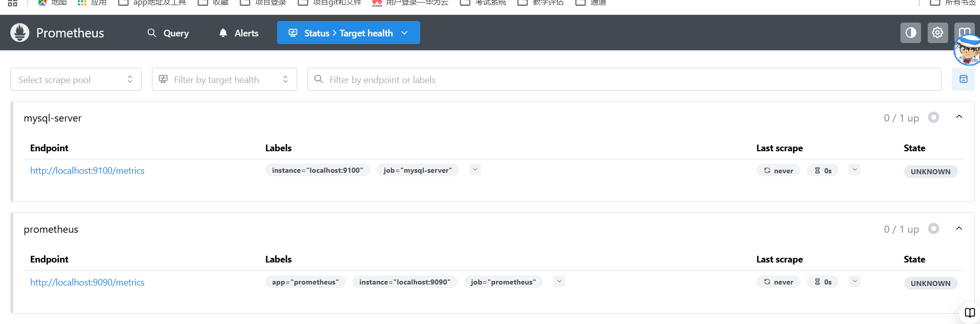Viewport: 980px width, 324px height.
Task: Open http://localhost:9090/metrics endpoint link
Action: coord(87,282)
